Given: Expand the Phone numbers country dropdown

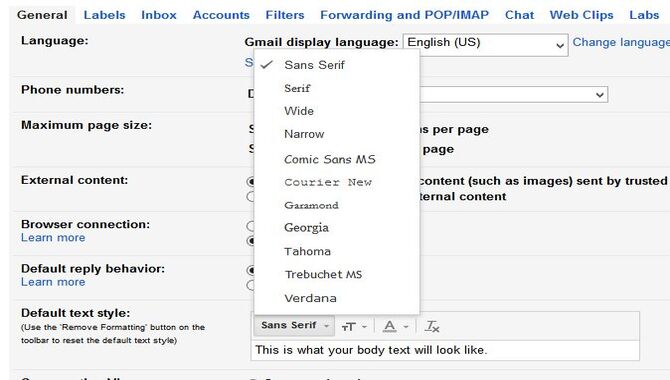Looking at the screenshot, I should (x=513, y=94).
